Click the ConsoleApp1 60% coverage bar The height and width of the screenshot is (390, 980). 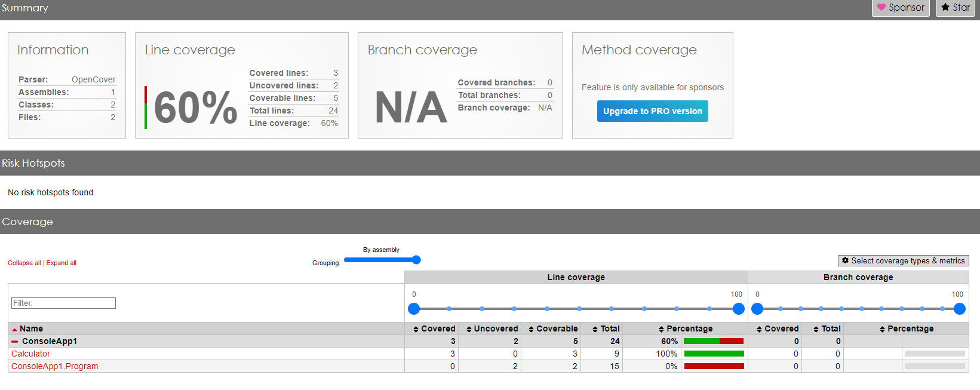714,341
